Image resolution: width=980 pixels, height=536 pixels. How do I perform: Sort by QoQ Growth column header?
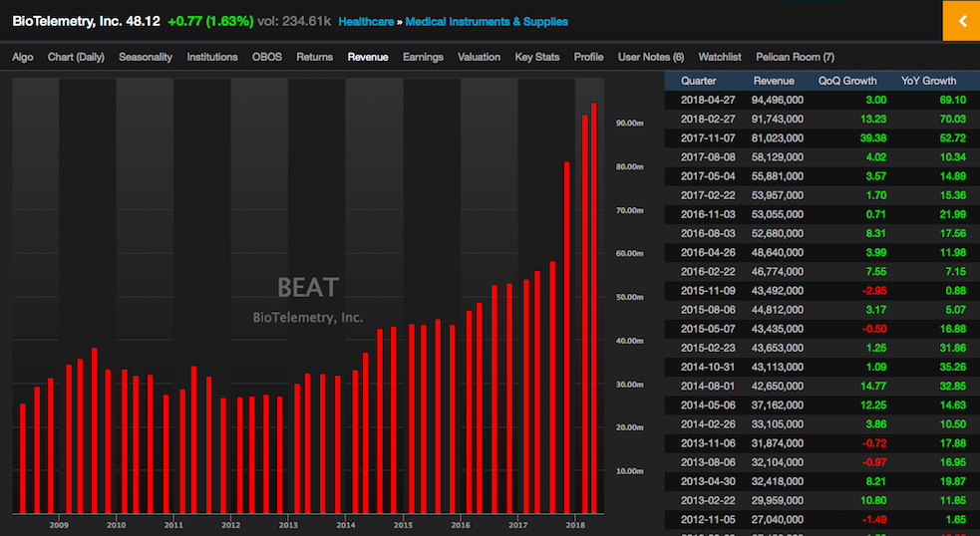tap(847, 81)
